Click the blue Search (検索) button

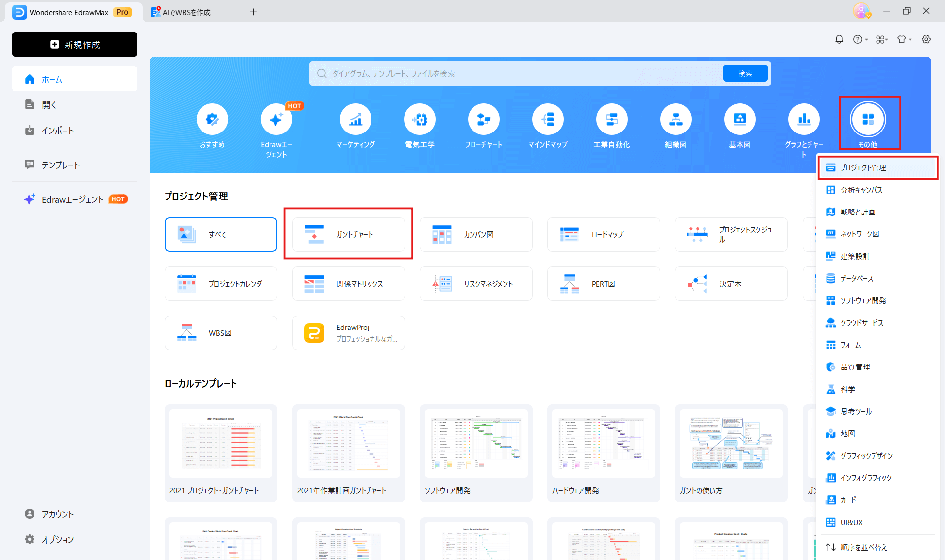[x=745, y=73]
